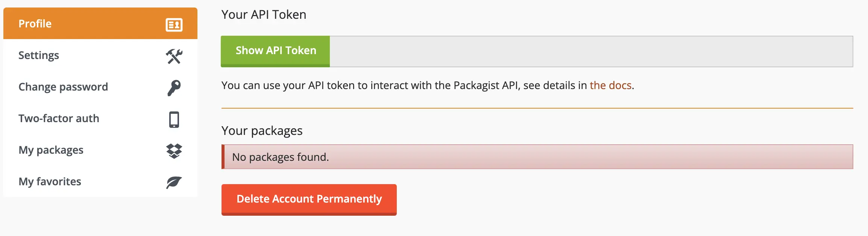This screenshot has height=236, width=868.
Task: Click the key icon for Change password
Action: [x=174, y=87]
